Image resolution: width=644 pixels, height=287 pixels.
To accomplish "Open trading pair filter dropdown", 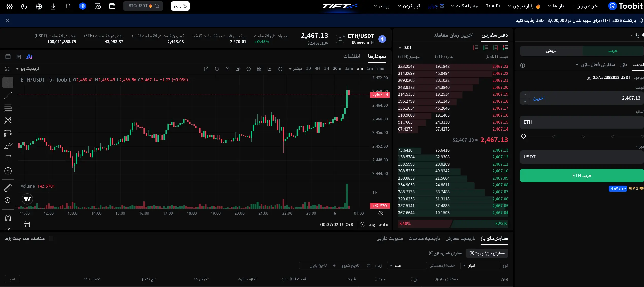I will (407, 266).
